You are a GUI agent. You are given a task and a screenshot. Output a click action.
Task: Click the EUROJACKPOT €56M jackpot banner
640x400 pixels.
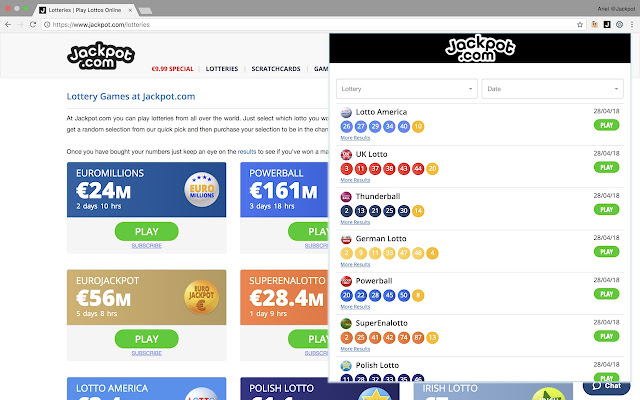[x=147, y=297]
